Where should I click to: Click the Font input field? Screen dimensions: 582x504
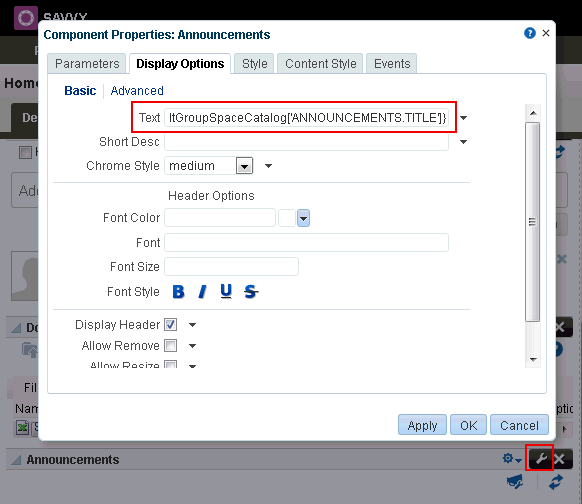coord(307,242)
